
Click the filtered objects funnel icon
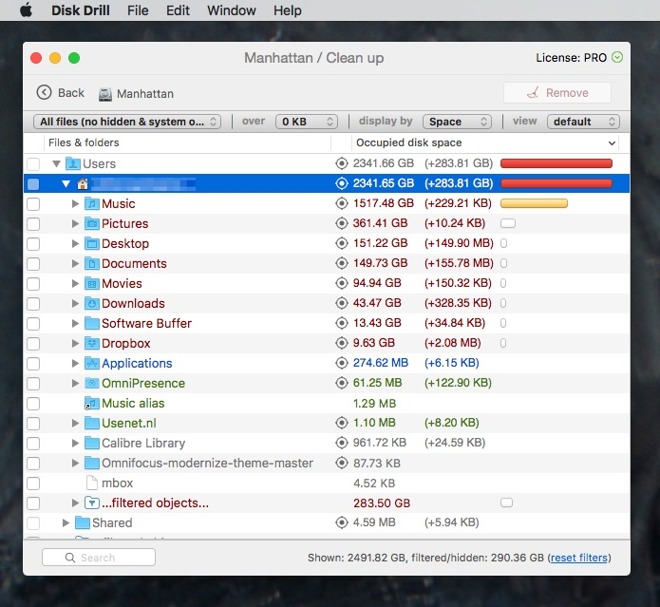tap(92, 503)
